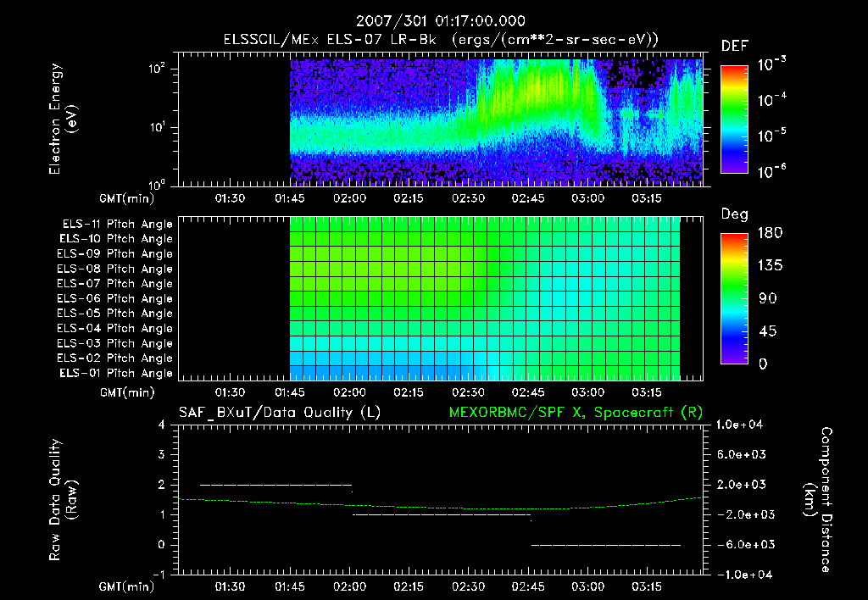
Task: Click the data quality line at level 1
Action: tap(441, 514)
